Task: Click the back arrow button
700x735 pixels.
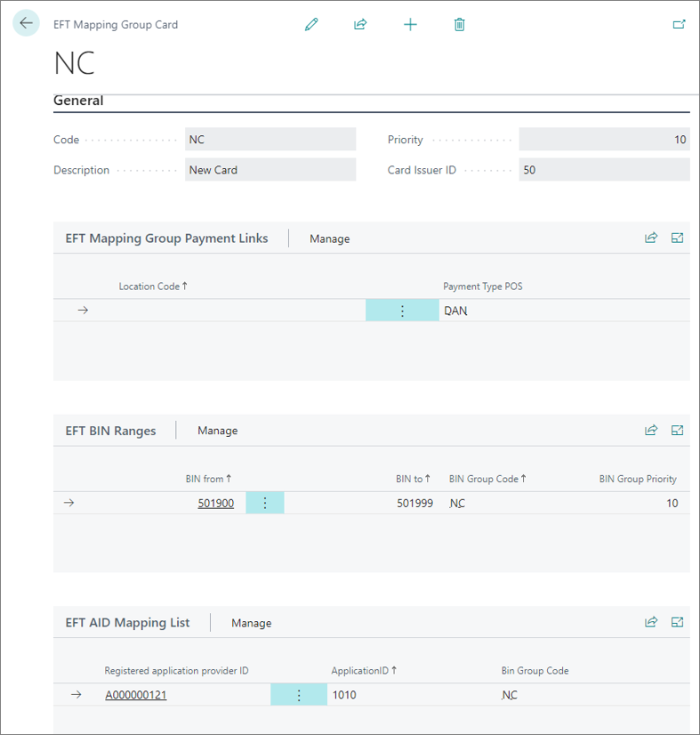Action: coord(26,23)
